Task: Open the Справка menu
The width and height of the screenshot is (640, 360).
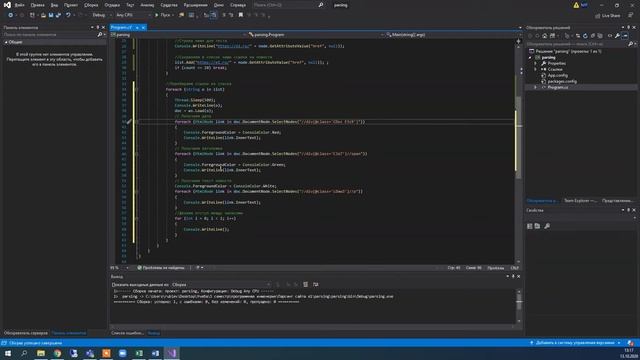Action: click(x=238, y=5)
